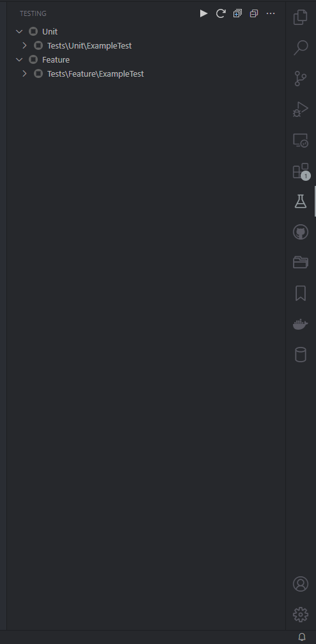The image size is (316, 644).
Task: Run all tests with play button
Action: click(203, 13)
